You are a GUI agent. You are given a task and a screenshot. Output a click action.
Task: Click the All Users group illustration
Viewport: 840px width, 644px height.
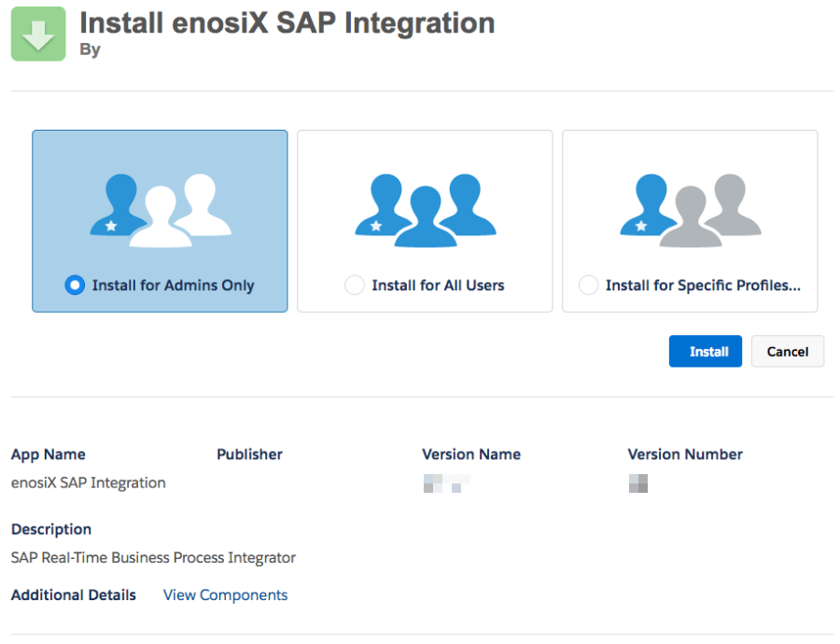click(x=426, y=210)
